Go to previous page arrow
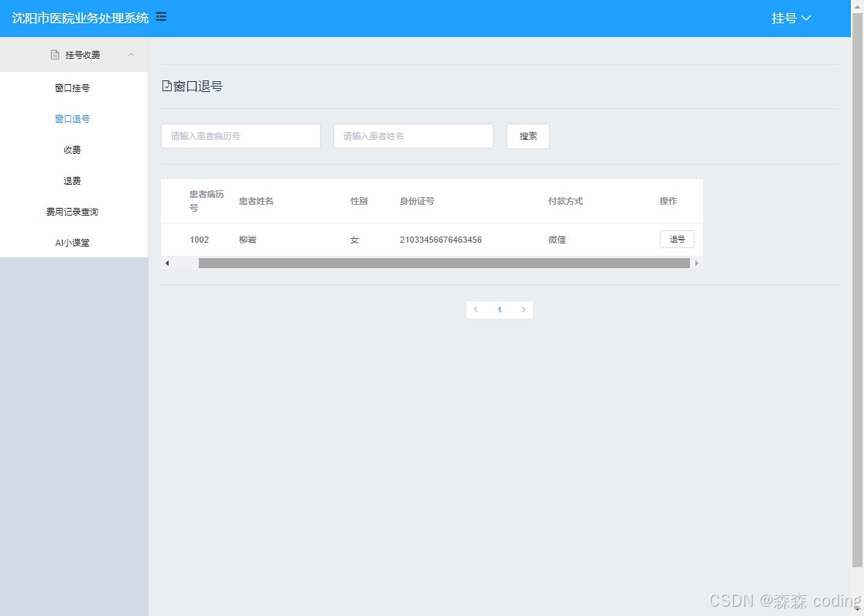 point(476,309)
